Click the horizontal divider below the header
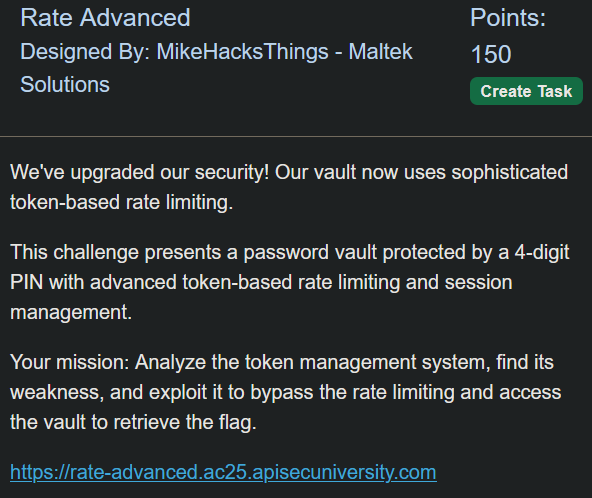592x498 pixels. click(x=296, y=136)
